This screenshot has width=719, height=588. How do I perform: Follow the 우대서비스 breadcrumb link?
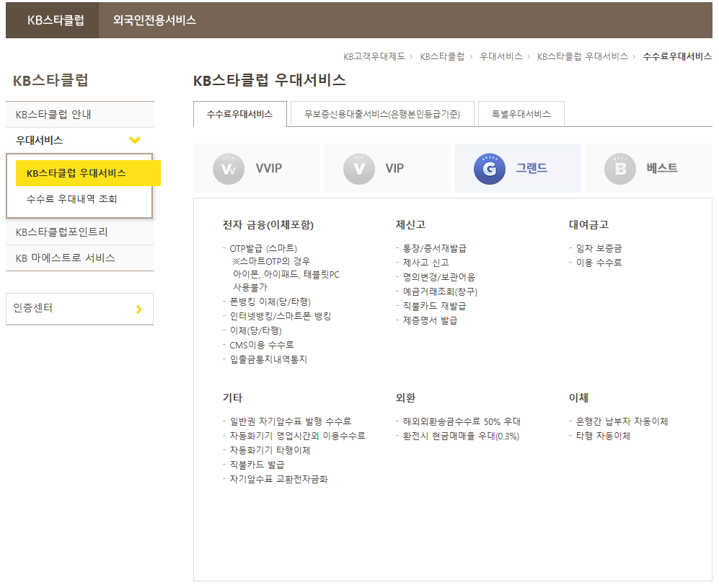click(x=500, y=56)
